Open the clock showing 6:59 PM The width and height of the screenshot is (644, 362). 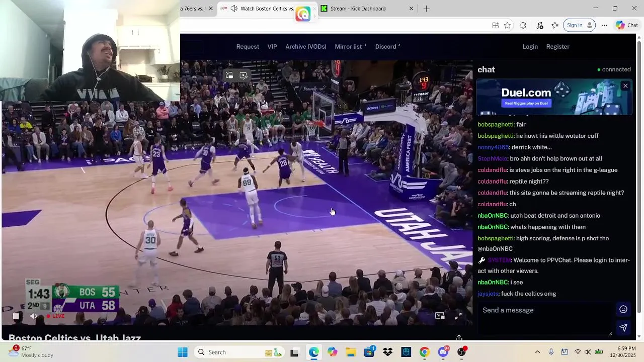(x=623, y=352)
